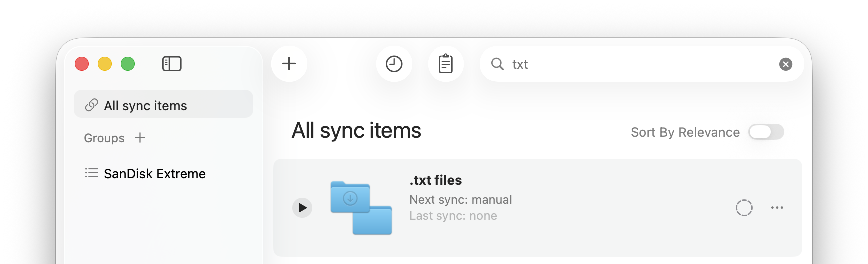Enable the Sort By Relevance switch
Viewport: 868px width, 264px height.
click(x=766, y=132)
